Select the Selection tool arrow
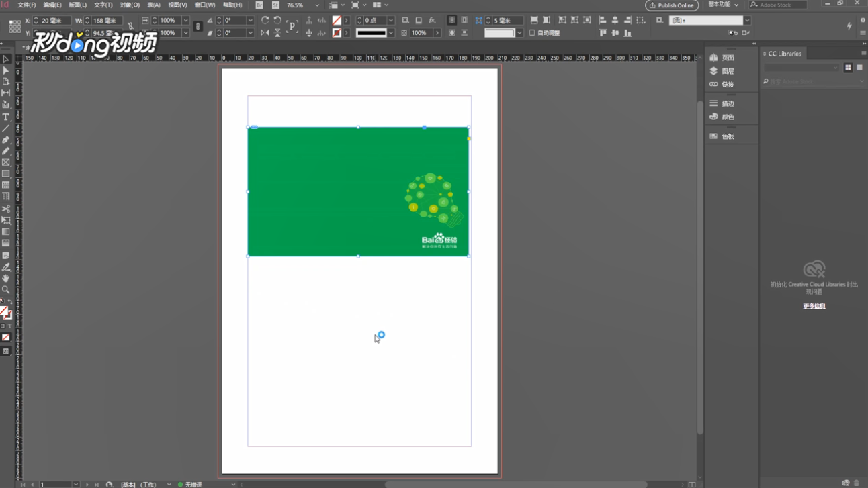Image resolution: width=868 pixels, height=488 pixels. coord(6,59)
